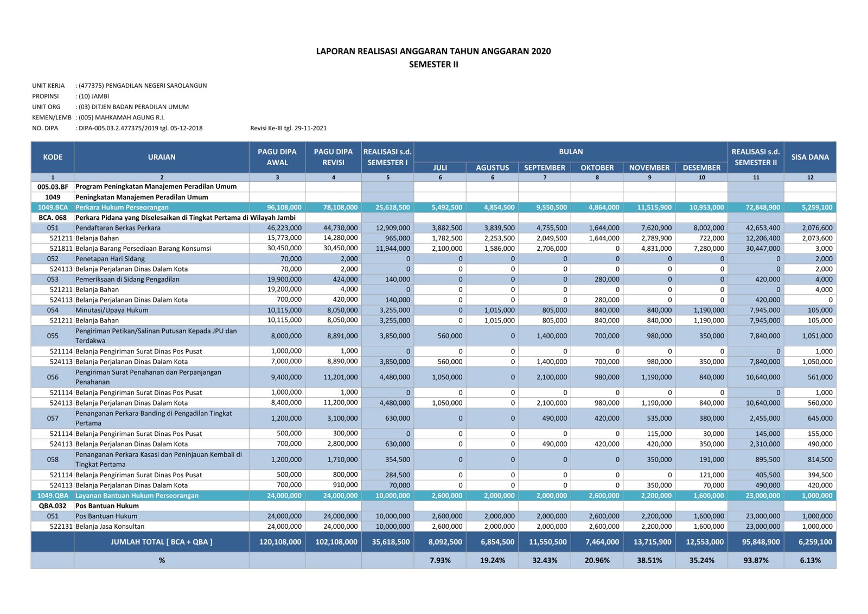The width and height of the screenshot is (868, 614).
Task: Click the 'OKTOBER' month header
Action: coord(597,168)
